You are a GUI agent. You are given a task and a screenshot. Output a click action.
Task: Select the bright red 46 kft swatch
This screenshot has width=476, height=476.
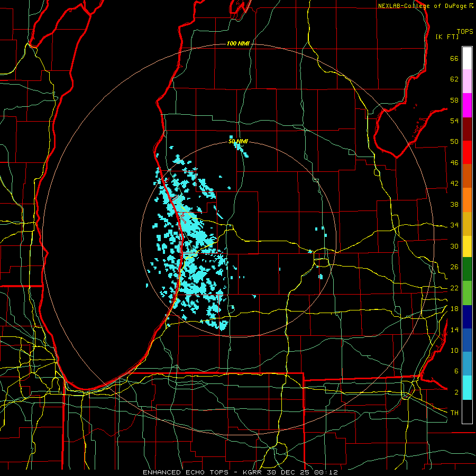[467, 152]
